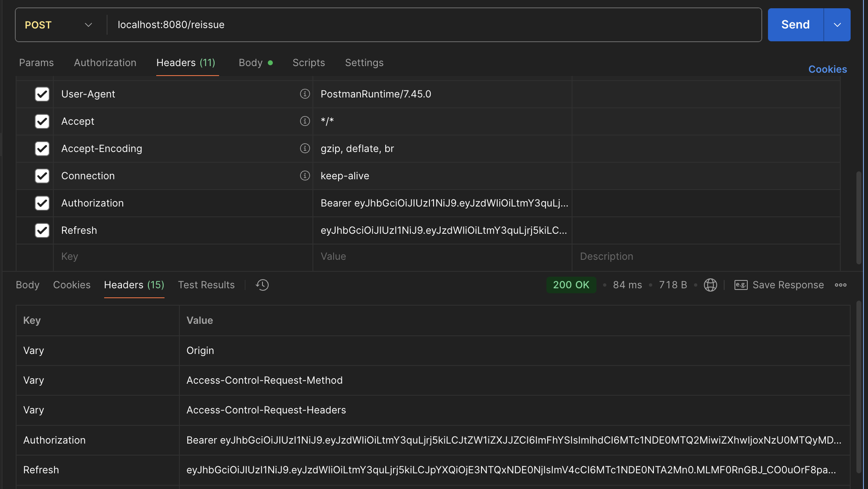
Task: Open the response more options ellipsis
Action: click(x=840, y=285)
